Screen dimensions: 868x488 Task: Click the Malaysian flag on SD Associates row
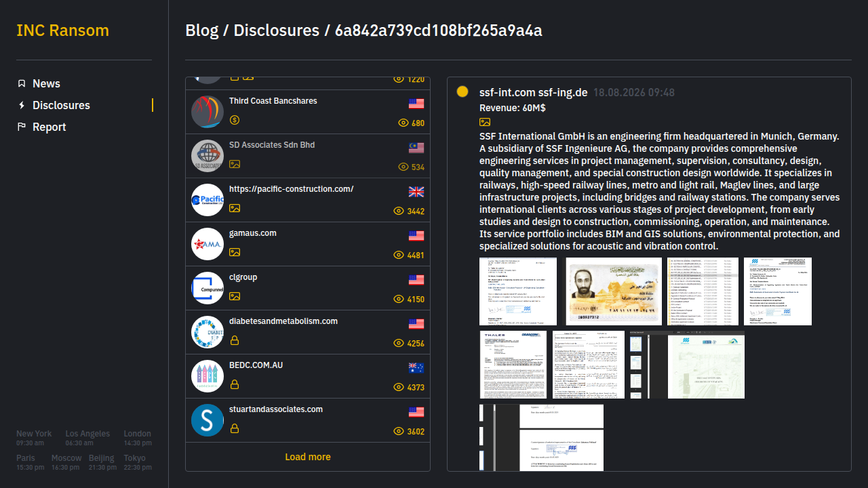coord(416,148)
